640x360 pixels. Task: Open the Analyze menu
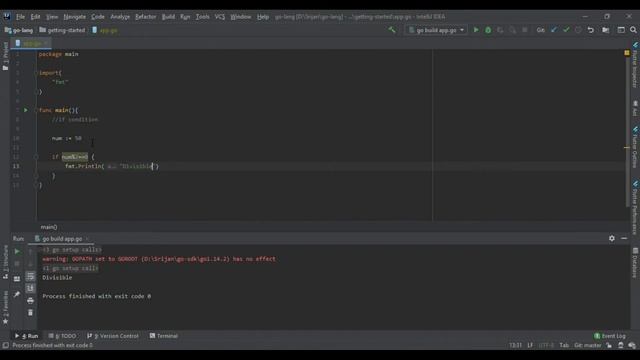[120, 17]
